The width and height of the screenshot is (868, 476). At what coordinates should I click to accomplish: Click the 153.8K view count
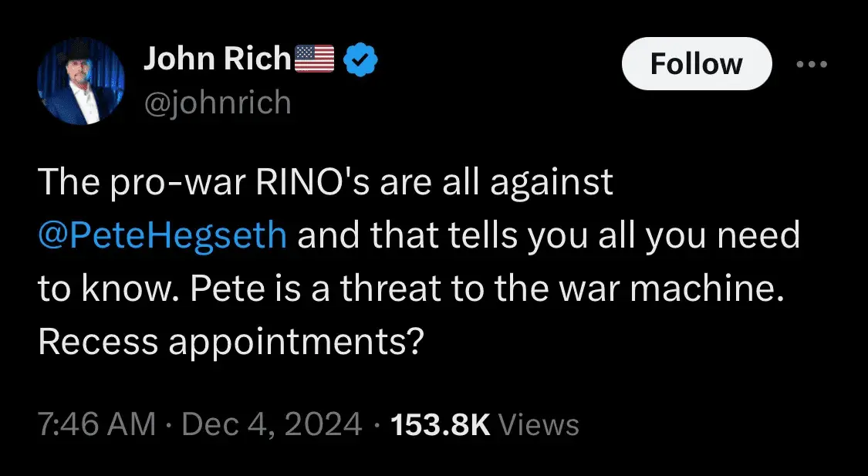[441, 424]
